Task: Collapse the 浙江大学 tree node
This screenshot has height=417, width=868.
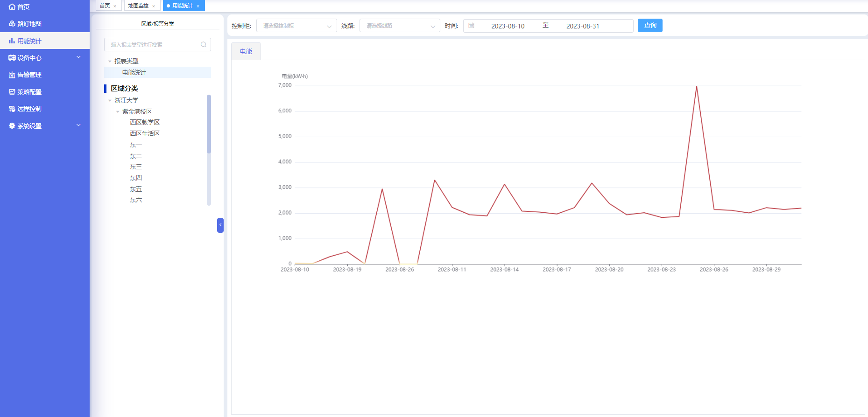Action: (110, 101)
